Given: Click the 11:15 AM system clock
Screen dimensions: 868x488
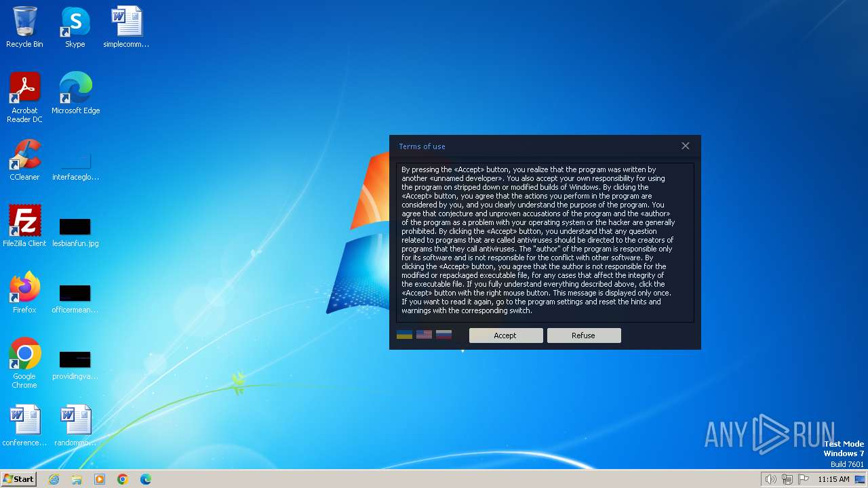Looking at the screenshot, I should pyautogui.click(x=833, y=479).
